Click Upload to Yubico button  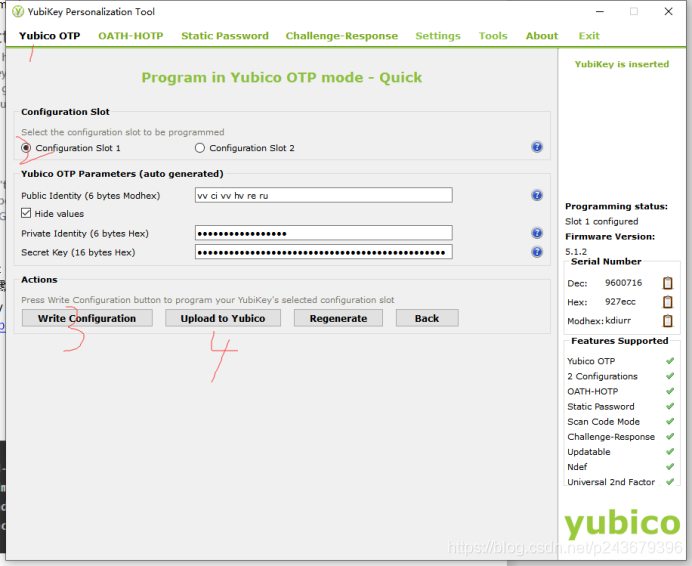coord(223,318)
